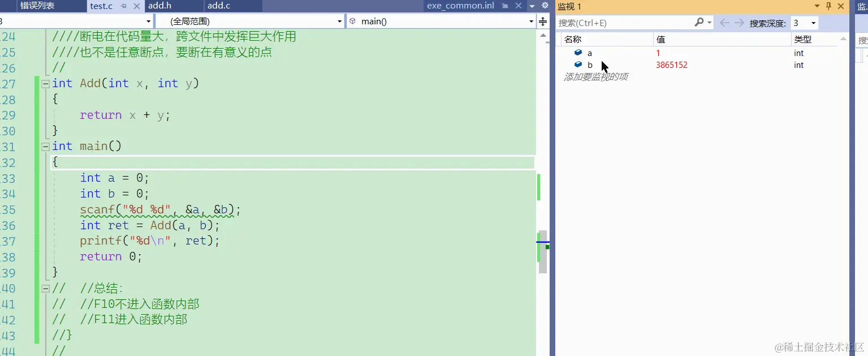Click the editor vertical scrollbar thumb

tap(543, 252)
